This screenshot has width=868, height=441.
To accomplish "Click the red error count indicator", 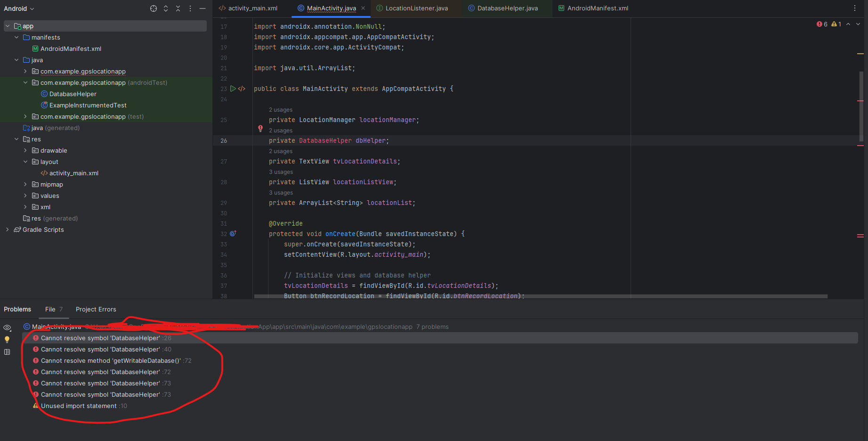I will 822,24.
